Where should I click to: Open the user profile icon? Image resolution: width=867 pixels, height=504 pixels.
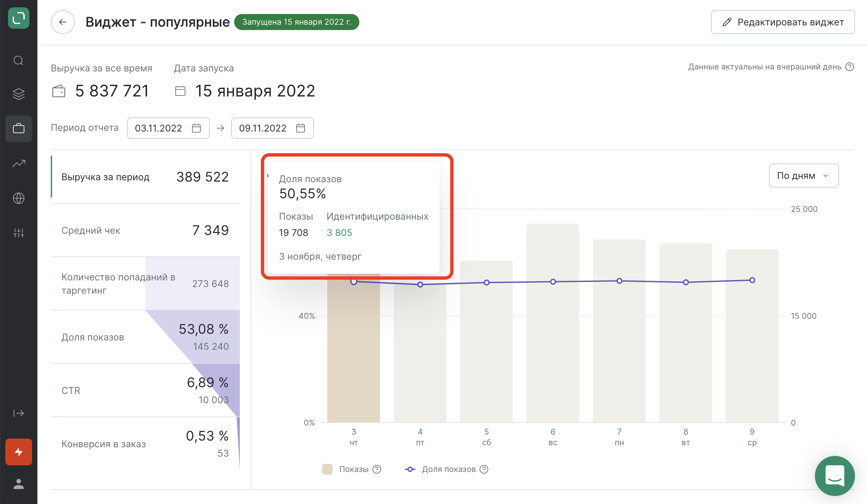point(19,484)
